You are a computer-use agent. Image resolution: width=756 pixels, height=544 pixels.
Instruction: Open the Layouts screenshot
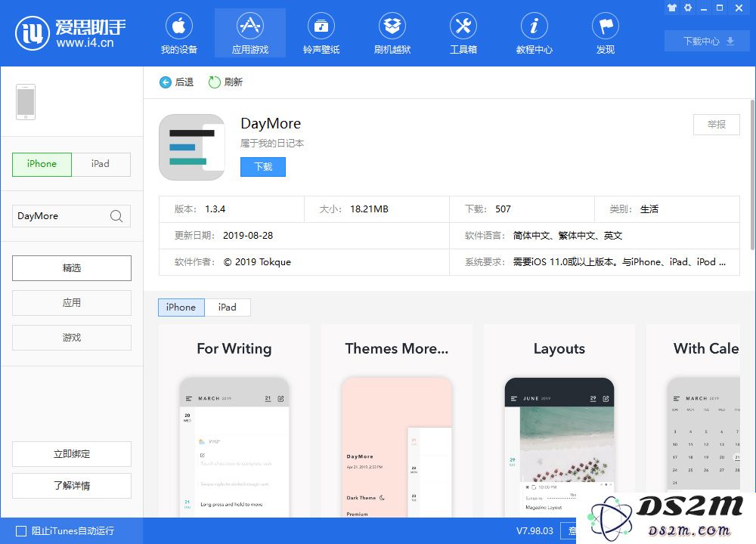pos(559,421)
